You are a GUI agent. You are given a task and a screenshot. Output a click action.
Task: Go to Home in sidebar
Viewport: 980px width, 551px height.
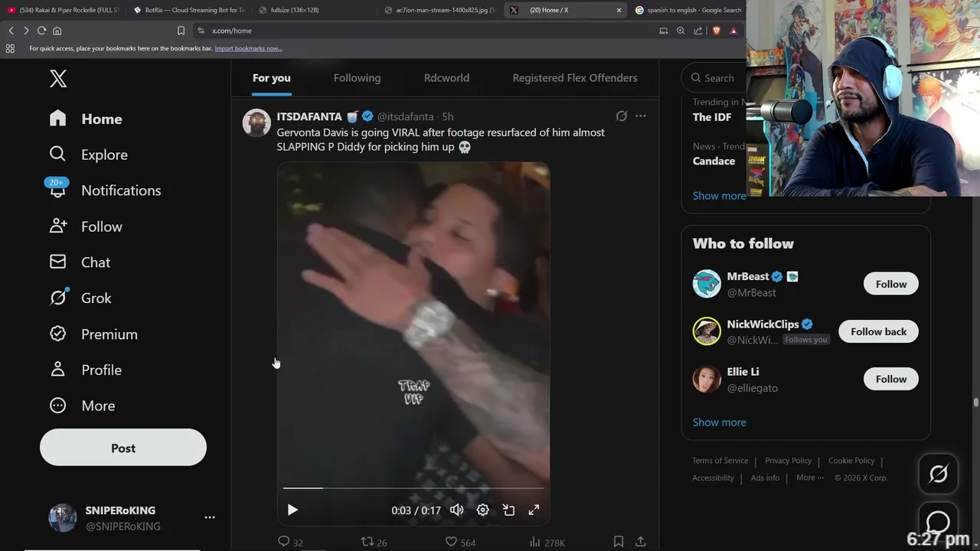(x=86, y=119)
